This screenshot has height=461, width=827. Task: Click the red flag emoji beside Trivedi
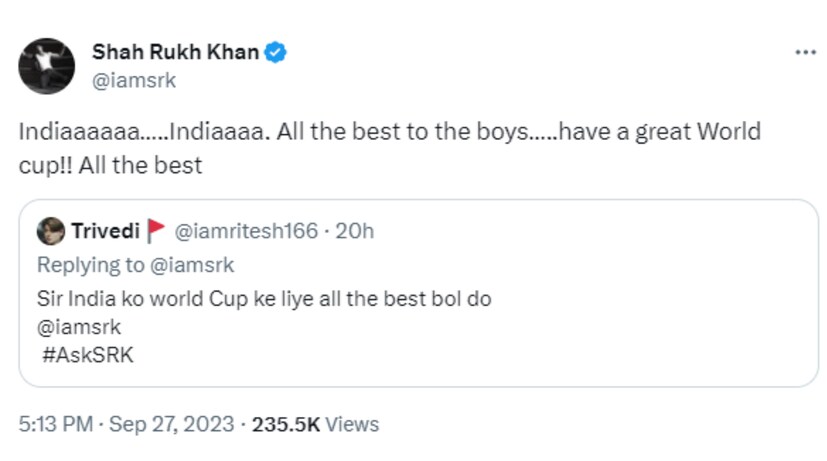(155, 232)
